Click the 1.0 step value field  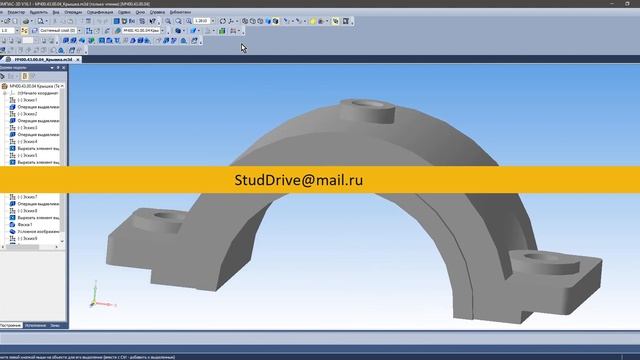[x=7, y=31]
